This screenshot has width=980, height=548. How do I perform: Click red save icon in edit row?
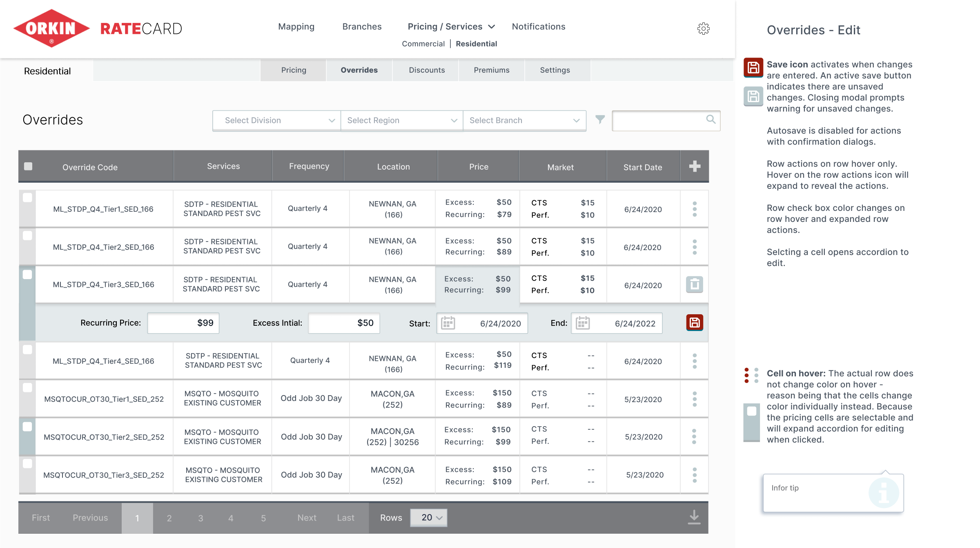pos(695,323)
